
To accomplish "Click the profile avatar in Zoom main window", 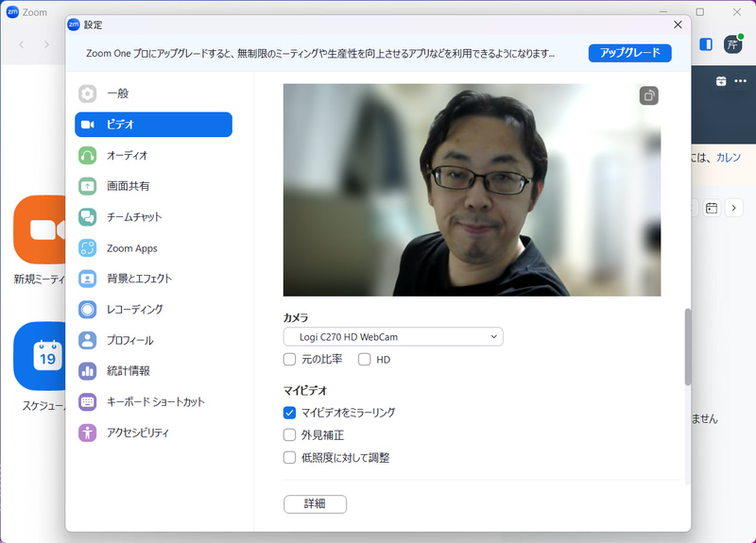I will click(732, 44).
